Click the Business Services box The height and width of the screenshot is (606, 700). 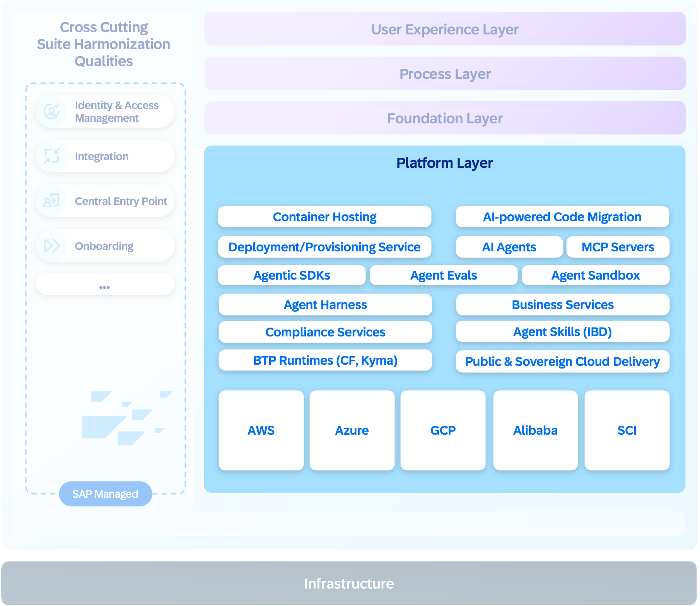click(x=563, y=305)
